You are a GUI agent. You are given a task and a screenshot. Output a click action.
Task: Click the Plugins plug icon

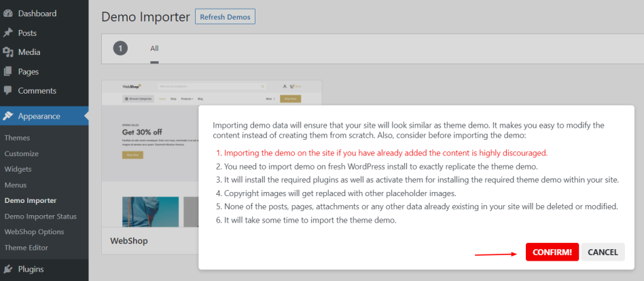pyautogui.click(x=7, y=269)
